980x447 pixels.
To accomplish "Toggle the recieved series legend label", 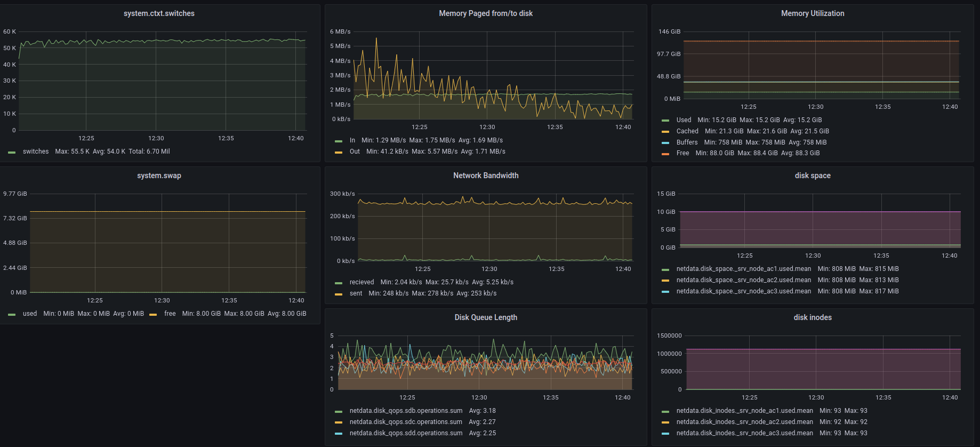I will point(362,282).
